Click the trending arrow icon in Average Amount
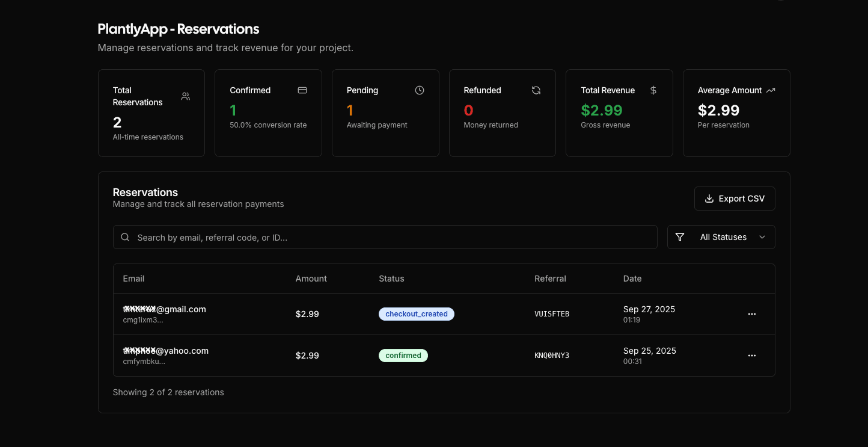Image resolution: width=868 pixels, height=447 pixels. [771, 90]
